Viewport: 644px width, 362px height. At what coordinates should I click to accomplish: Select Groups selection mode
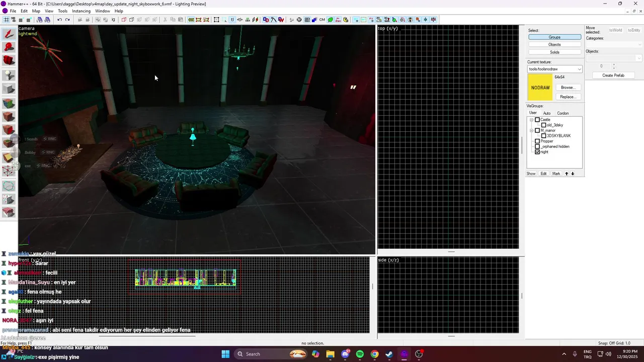pos(554,37)
